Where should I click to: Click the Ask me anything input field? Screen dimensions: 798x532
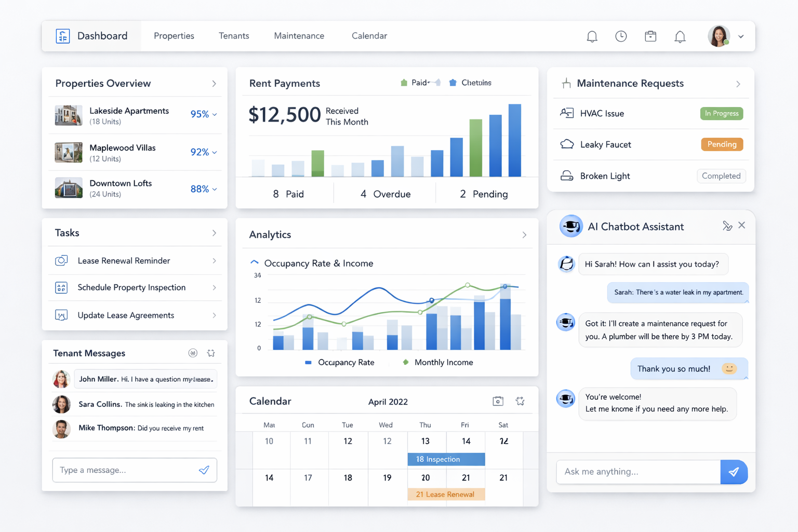click(x=638, y=472)
